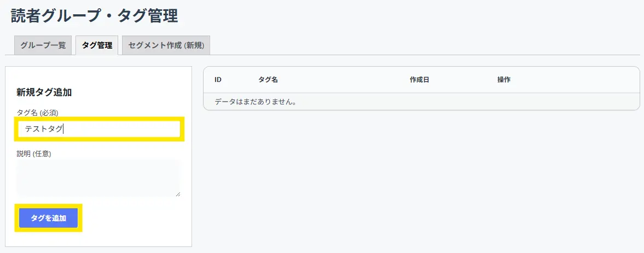This screenshot has height=253, width=644.
Task: Open the グループ一覧 tab
Action: coord(43,45)
